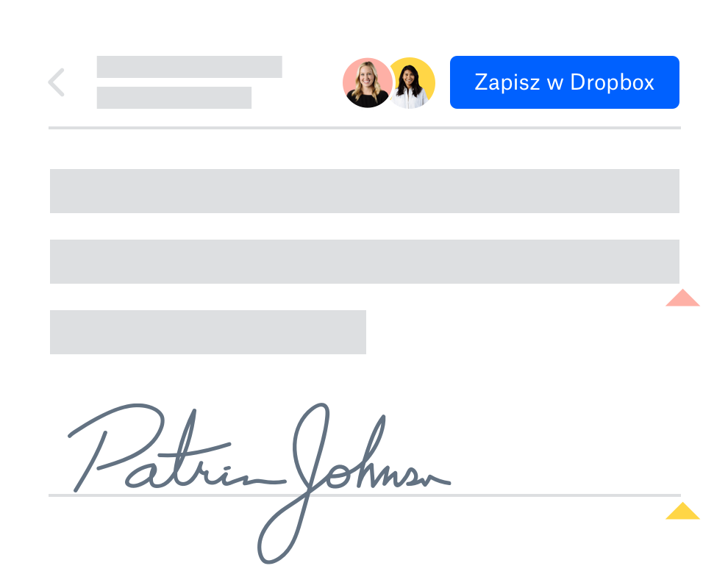Click the letter P in signature
Screen dimensions: 728x588
point(116,447)
